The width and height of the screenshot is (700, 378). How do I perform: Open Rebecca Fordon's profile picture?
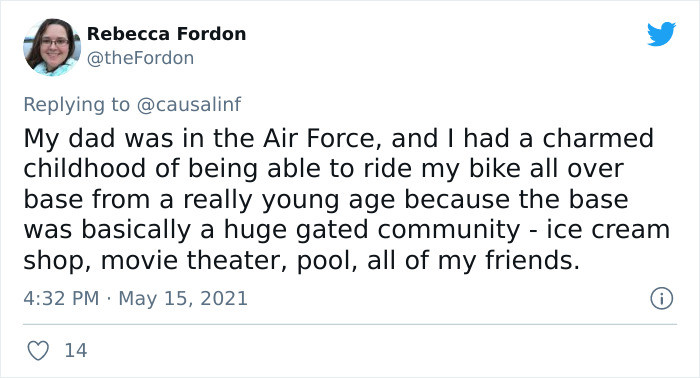(52, 47)
